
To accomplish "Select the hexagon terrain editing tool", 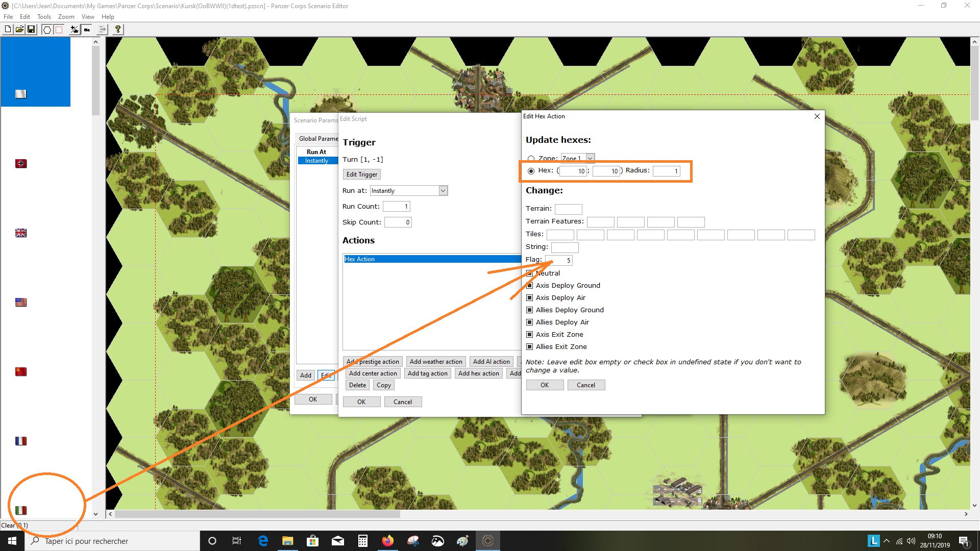I will pos(47,30).
